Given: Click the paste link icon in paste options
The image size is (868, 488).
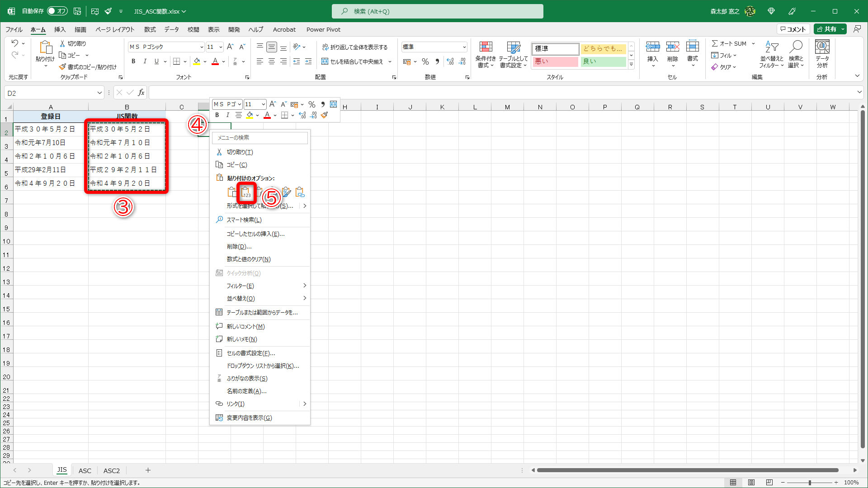Looking at the screenshot, I should 300,193.
